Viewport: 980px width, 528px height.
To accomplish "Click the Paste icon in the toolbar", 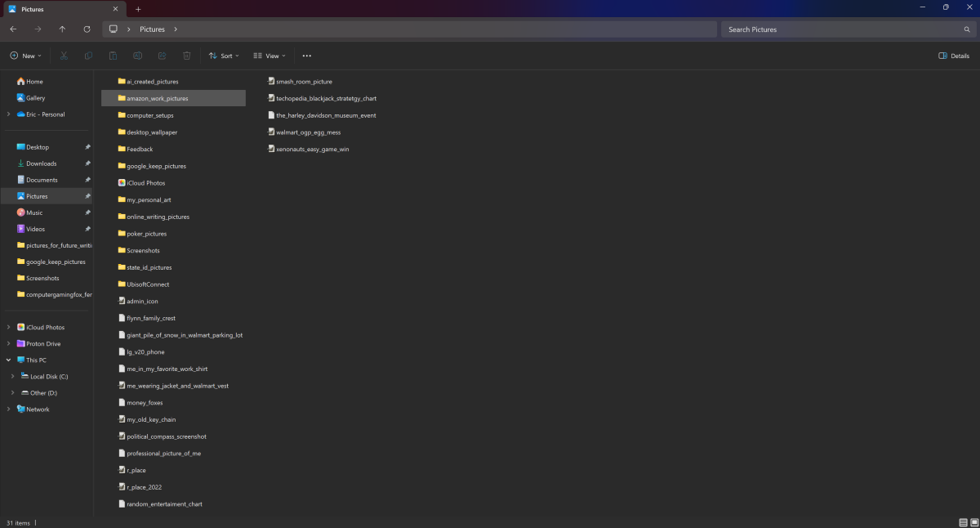I will point(113,56).
